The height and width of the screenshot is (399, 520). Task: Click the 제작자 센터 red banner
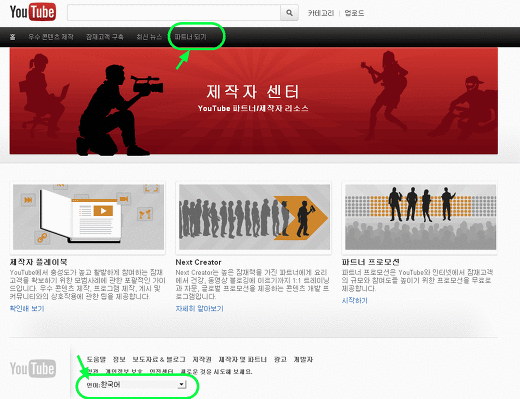click(x=254, y=100)
